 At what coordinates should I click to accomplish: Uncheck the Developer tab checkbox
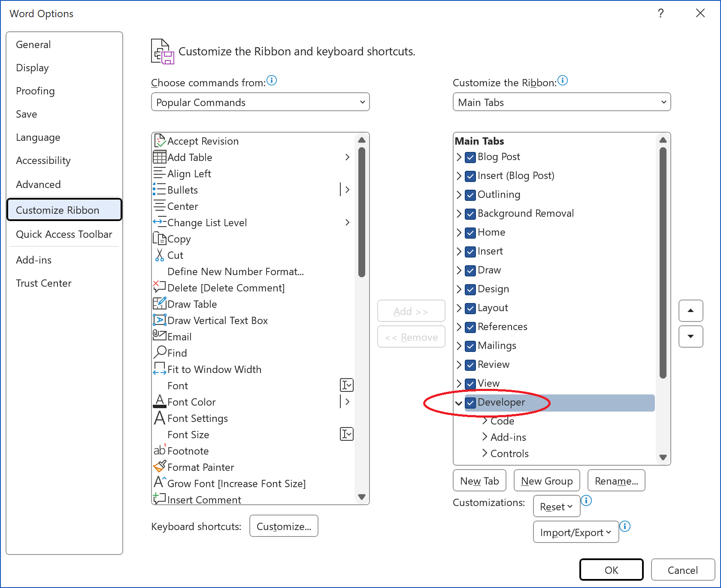click(470, 403)
